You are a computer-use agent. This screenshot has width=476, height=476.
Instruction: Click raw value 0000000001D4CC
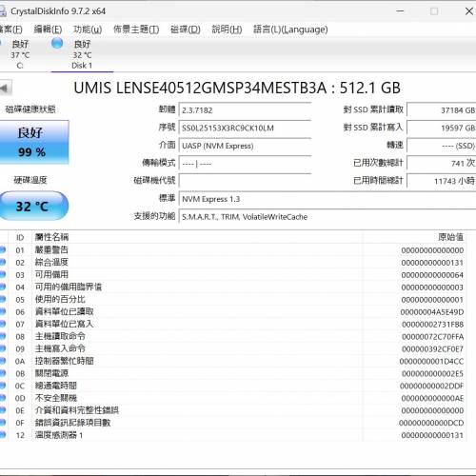[x=431, y=362]
